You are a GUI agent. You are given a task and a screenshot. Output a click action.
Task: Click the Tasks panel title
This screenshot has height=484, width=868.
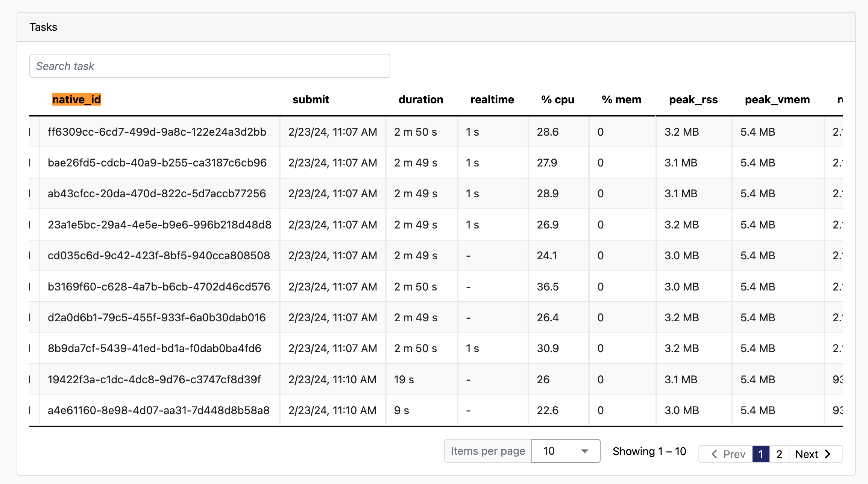(x=43, y=27)
